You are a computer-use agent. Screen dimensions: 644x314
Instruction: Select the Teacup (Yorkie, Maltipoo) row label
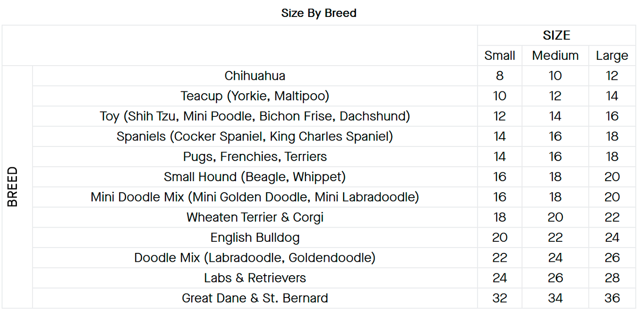(x=255, y=96)
